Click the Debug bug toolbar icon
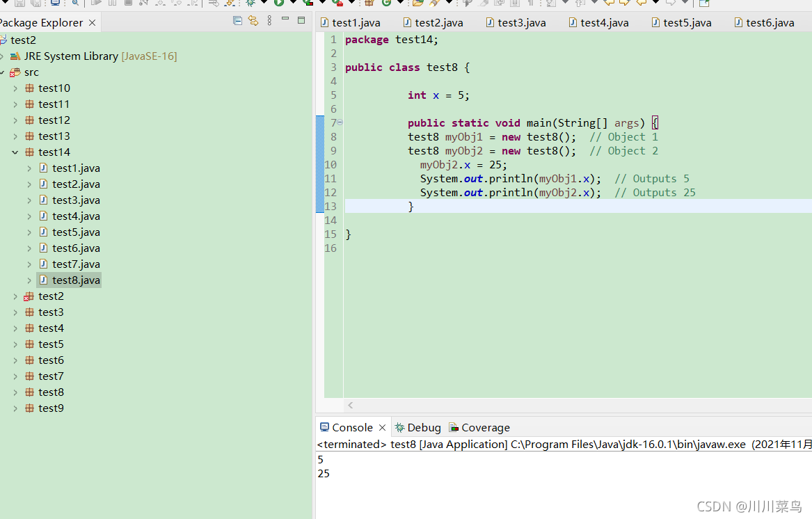 pos(250,3)
